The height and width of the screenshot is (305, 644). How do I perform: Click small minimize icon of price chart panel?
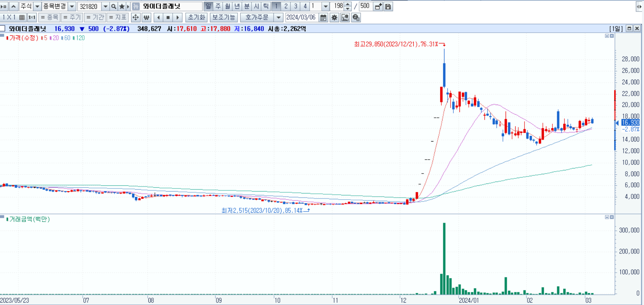tap(607, 36)
